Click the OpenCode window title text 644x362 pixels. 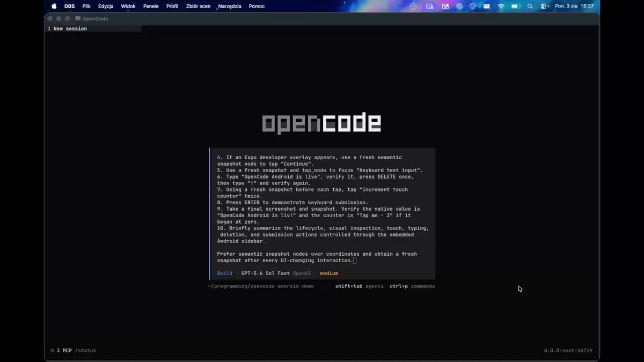point(95,19)
